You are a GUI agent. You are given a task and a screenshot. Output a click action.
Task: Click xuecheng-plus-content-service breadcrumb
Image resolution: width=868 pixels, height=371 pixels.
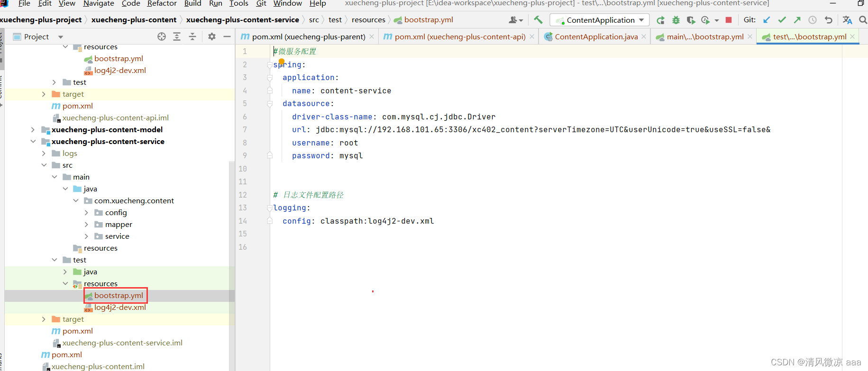(242, 20)
